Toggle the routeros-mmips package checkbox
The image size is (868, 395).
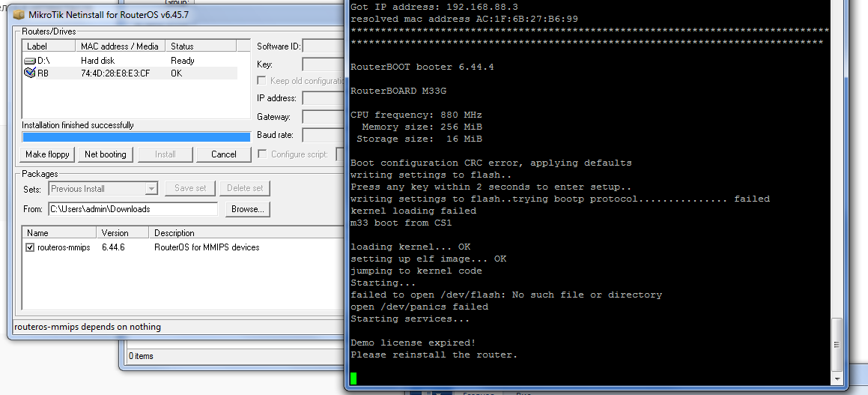click(x=30, y=247)
